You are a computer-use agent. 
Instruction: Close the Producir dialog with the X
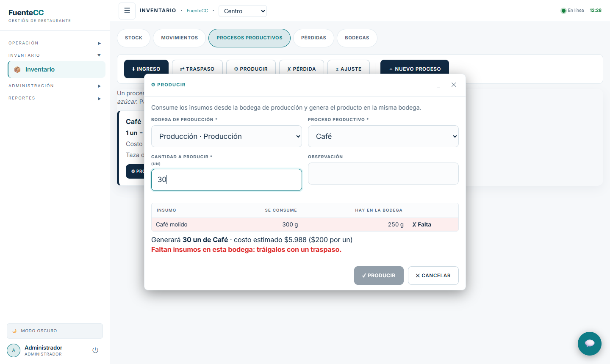tap(454, 85)
